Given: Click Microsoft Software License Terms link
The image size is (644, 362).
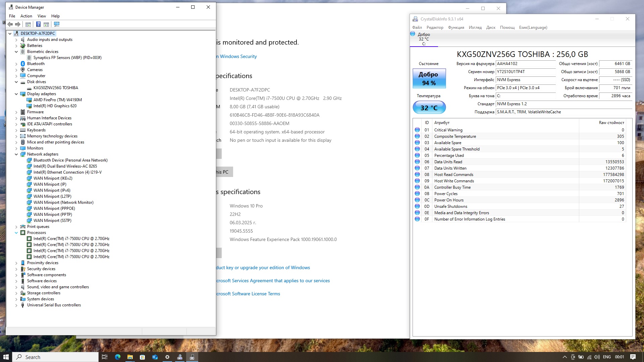Looking at the screenshot, I should click(248, 294).
